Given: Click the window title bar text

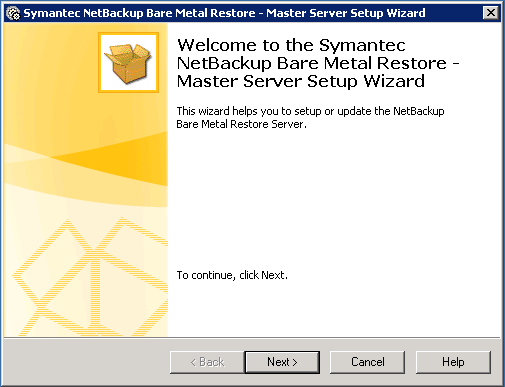Looking at the screenshot, I should [224, 13].
